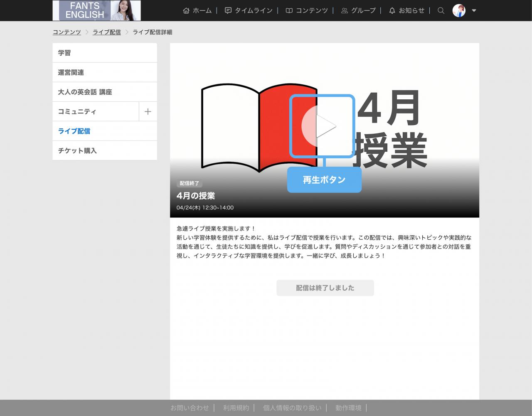Open 個人情報の取り扱い footer link
532x416 pixels.
click(292, 408)
